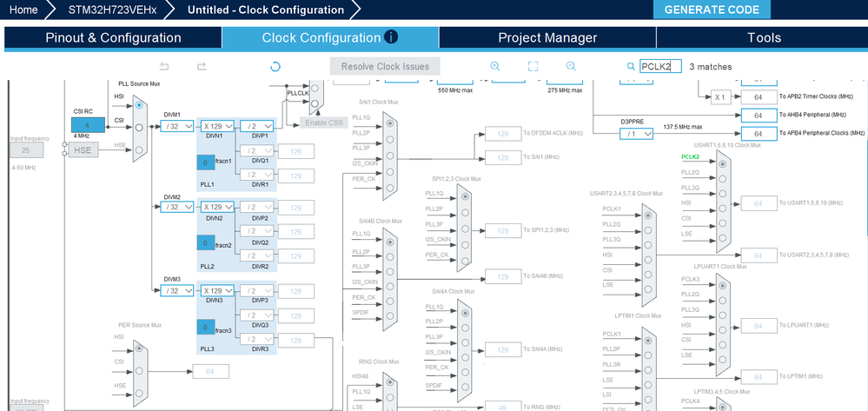Click the Untitled - Clock Configuration breadcrumb
The height and width of the screenshot is (411, 868).
[266, 10]
